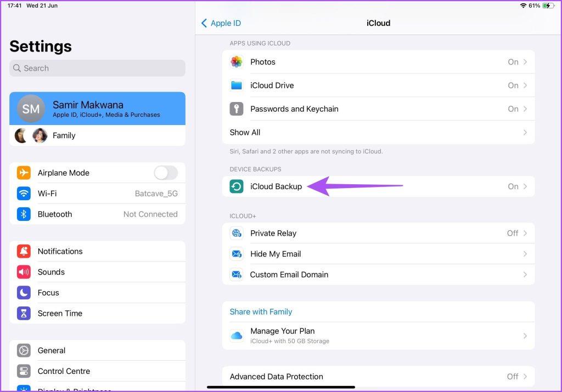The width and height of the screenshot is (562, 392).
Task: Tap the Custom Email Domain icon
Action: point(236,275)
